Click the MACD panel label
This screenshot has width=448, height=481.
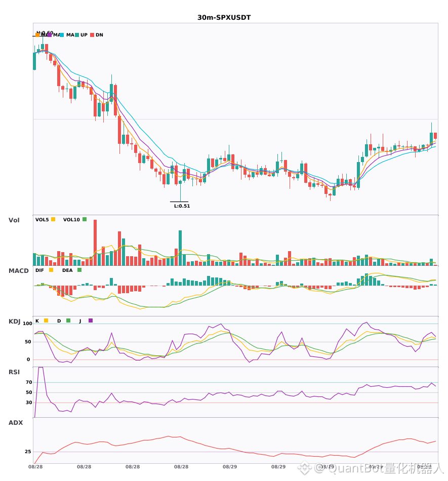point(18,271)
